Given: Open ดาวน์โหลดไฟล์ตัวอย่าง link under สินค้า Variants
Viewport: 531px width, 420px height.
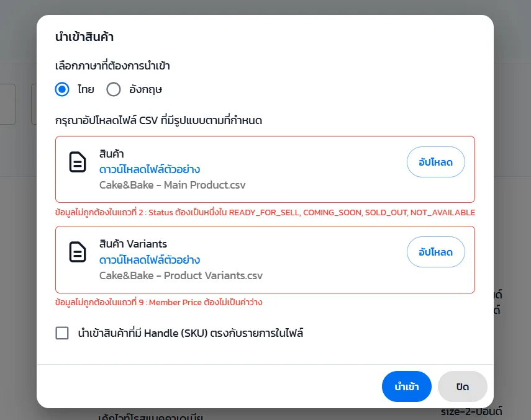Looking at the screenshot, I should click(x=149, y=259).
